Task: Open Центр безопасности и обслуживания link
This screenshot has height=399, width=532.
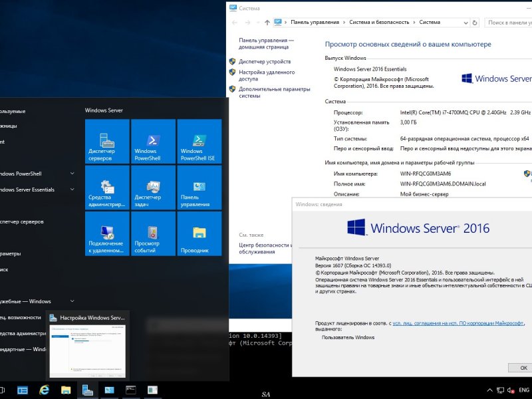Action: click(x=265, y=248)
